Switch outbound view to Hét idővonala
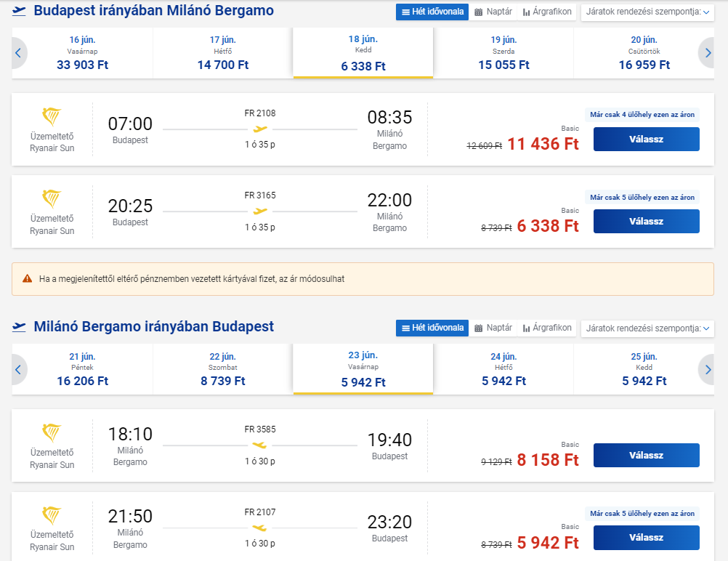 point(432,12)
